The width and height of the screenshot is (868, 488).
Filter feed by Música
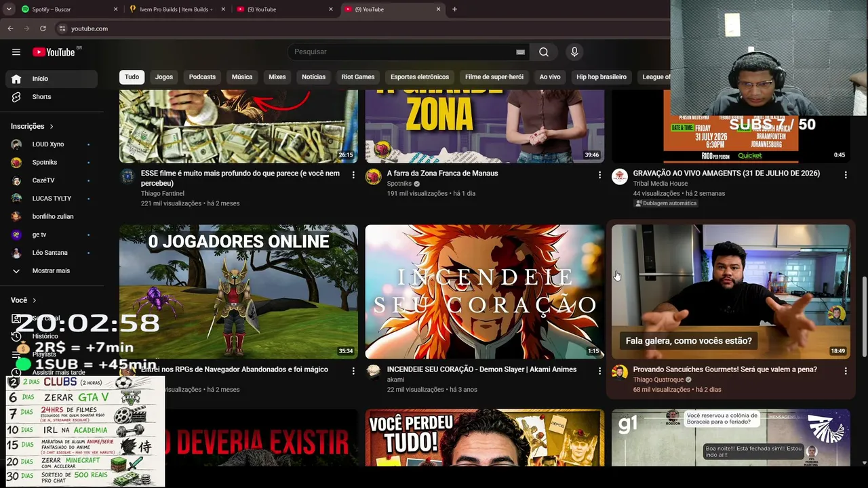242,77
